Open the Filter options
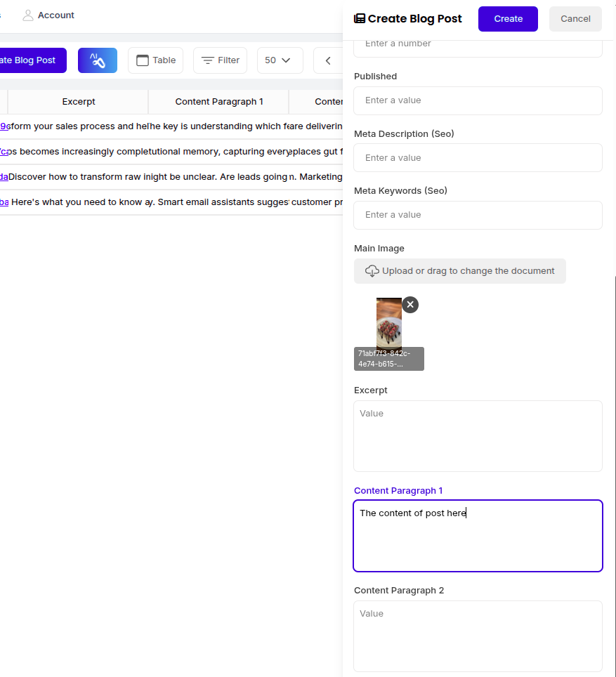The width and height of the screenshot is (616, 677). (220, 60)
